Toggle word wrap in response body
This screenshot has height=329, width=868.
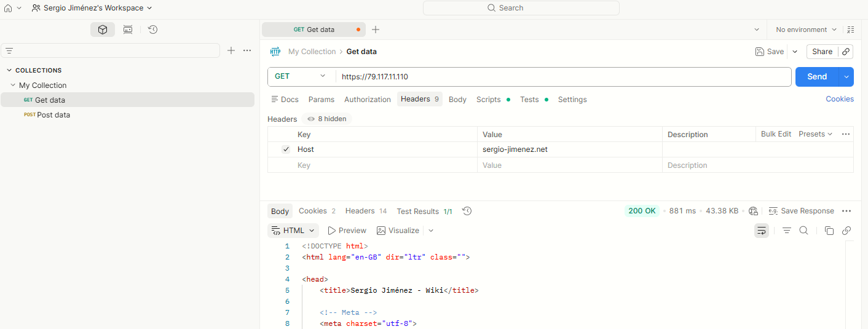(x=762, y=231)
